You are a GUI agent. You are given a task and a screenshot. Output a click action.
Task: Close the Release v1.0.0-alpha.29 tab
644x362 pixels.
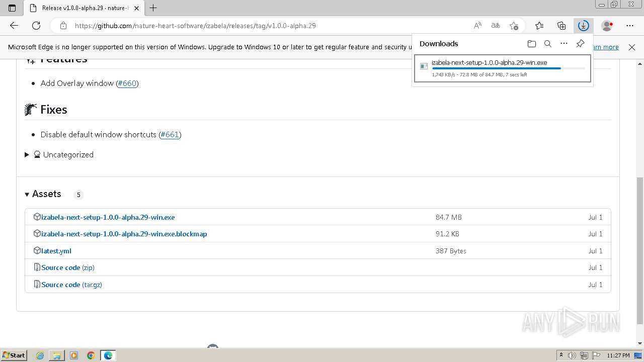(136, 8)
